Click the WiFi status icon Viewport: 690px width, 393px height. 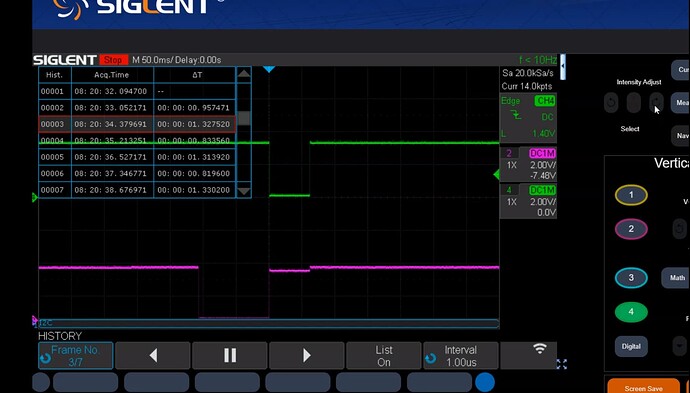pos(540,349)
